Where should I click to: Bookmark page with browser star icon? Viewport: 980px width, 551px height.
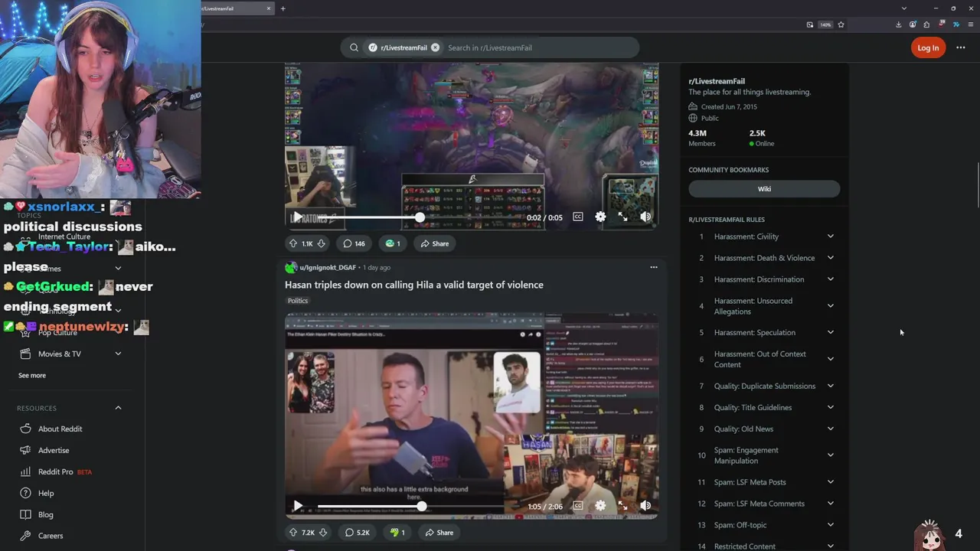pos(841,24)
